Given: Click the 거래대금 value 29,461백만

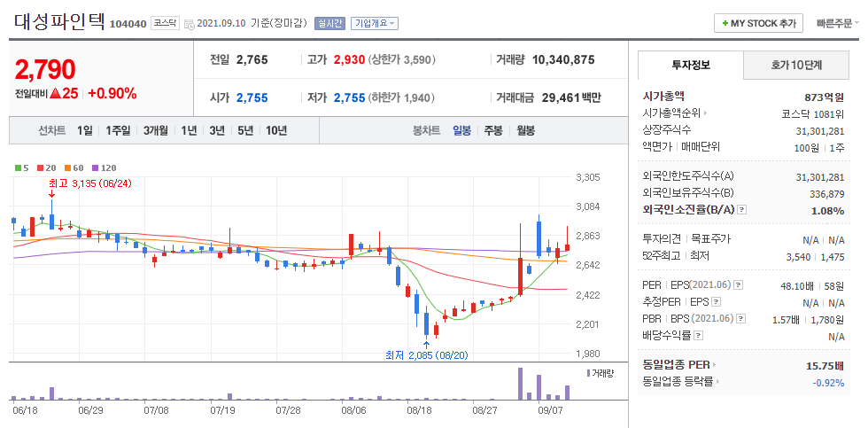Looking at the screenshot, I should tap(571, 98).
